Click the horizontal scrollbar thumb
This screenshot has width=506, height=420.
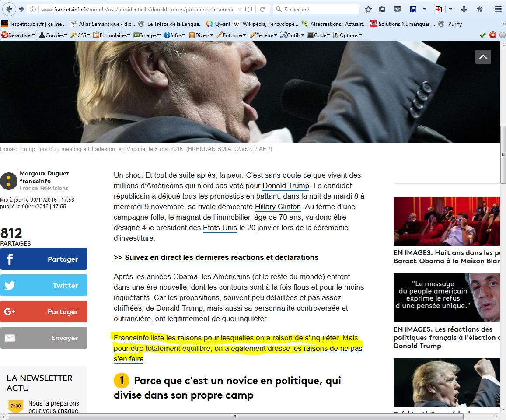(236, 416)
